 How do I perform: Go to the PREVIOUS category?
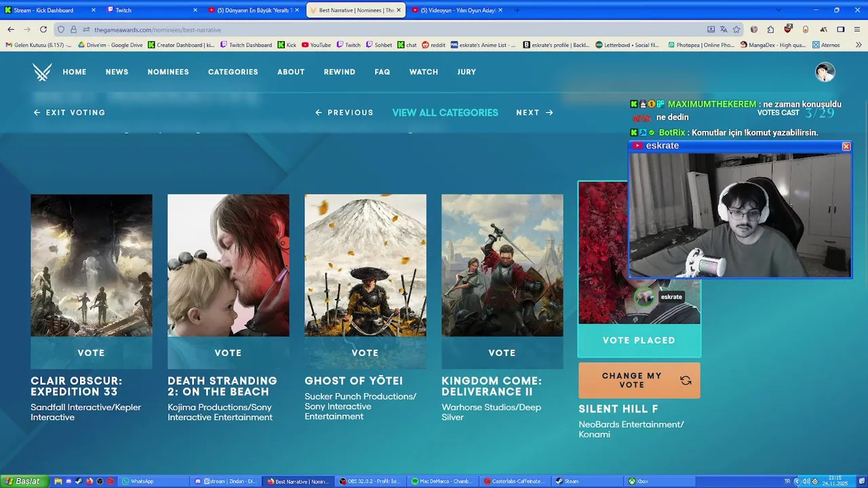point(344,113)
